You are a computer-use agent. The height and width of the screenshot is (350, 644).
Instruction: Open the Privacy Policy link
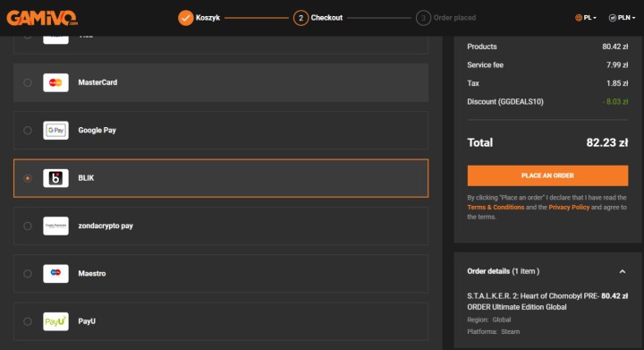[x=569, y=207]
